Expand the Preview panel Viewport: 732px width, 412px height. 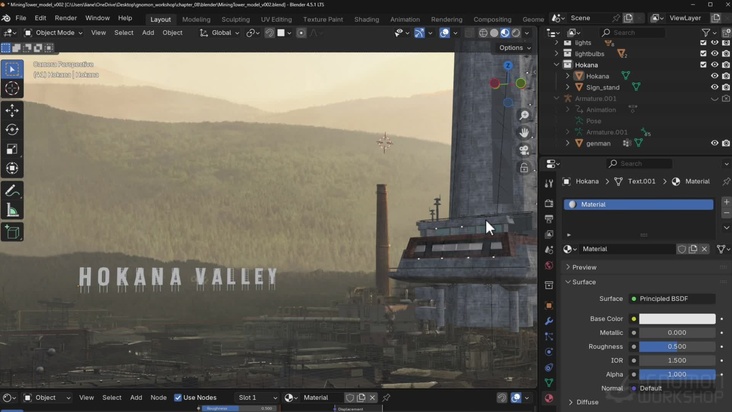[x=584, y=267]
